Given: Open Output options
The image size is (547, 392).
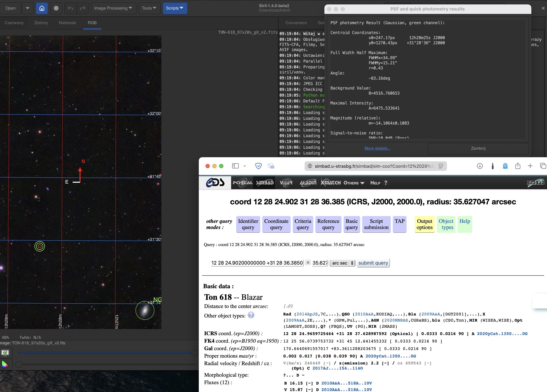Looking at the screenshot, I should click(425, 224).
